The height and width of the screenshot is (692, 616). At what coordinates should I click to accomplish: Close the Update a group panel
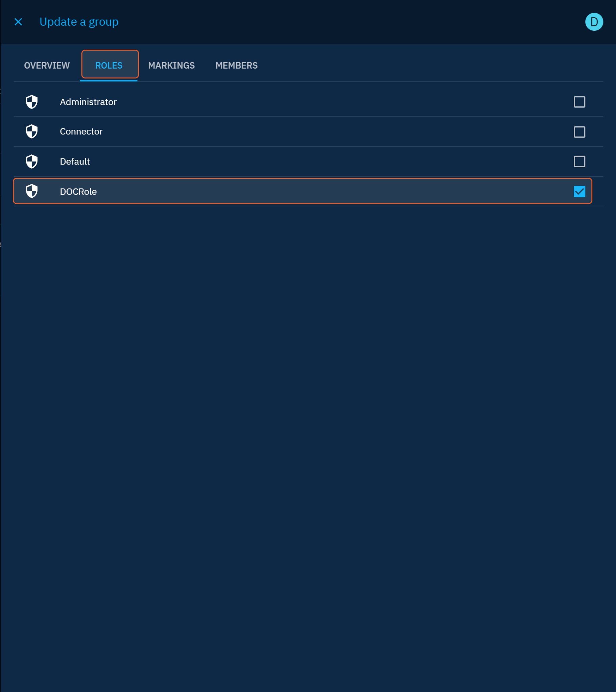click(x=18, y=22)
